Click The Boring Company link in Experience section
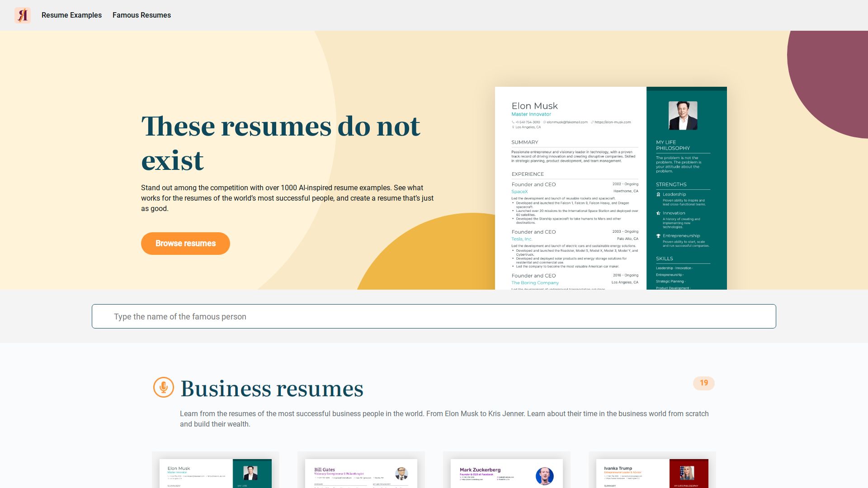Screen dimensions: 868x488 (x=535, y=282)
